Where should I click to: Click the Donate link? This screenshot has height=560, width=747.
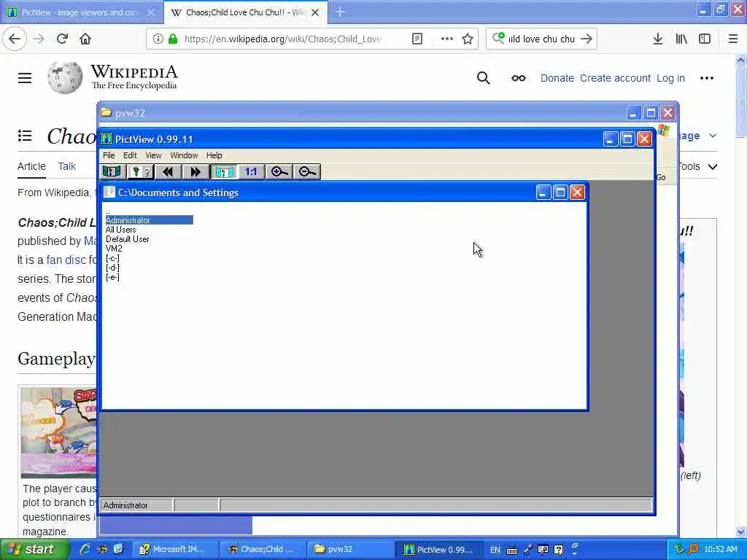click(557, 78)
